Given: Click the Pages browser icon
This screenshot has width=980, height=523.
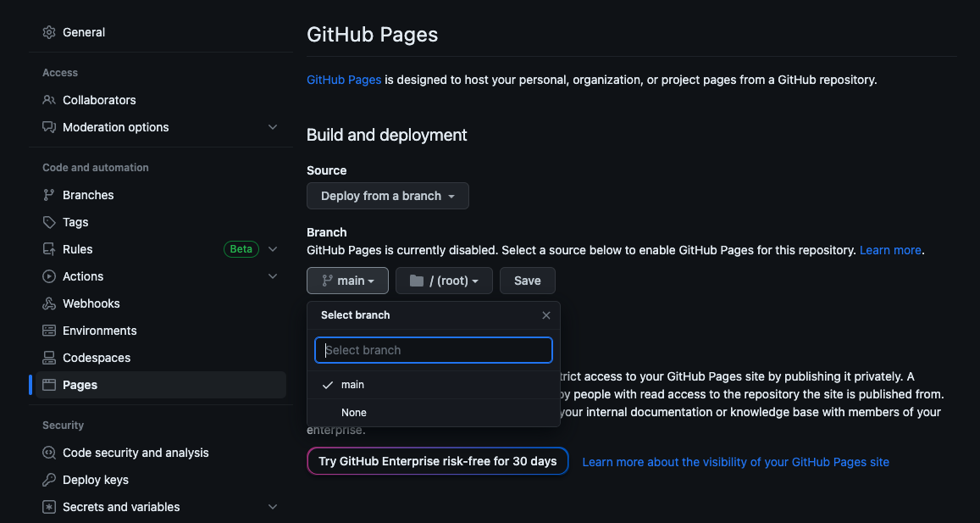Looking at the screenshot, I should point(49,385).
